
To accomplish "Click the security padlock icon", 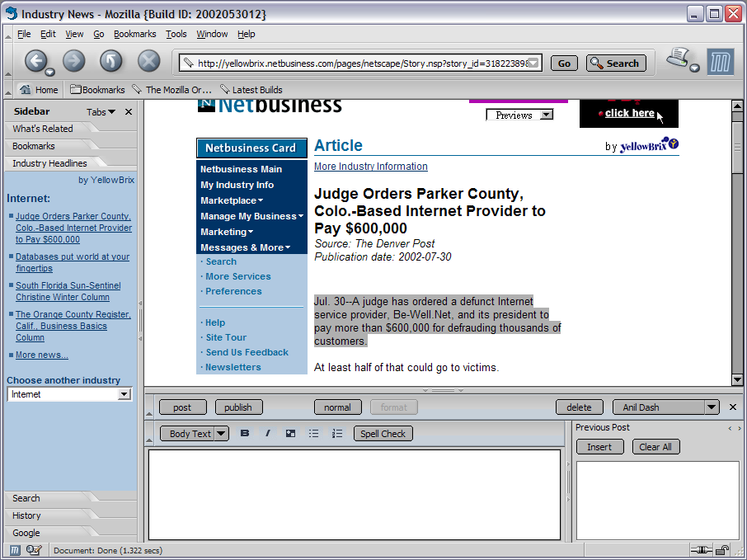I will [x=723, y=550].
